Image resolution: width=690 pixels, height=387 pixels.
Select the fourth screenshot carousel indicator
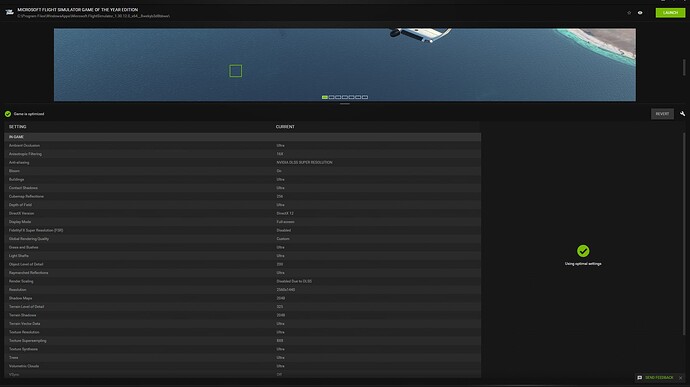pos(345,97)
